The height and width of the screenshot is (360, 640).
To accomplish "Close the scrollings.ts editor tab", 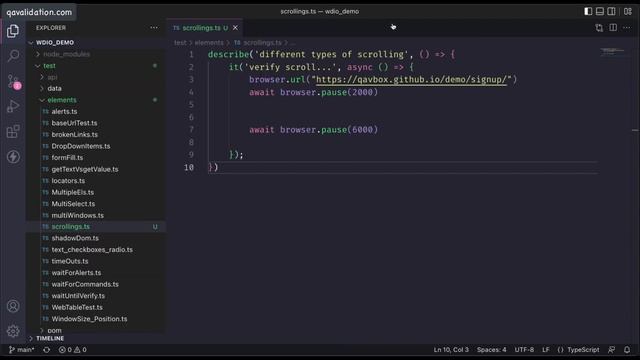I will (x=235, y=28).
